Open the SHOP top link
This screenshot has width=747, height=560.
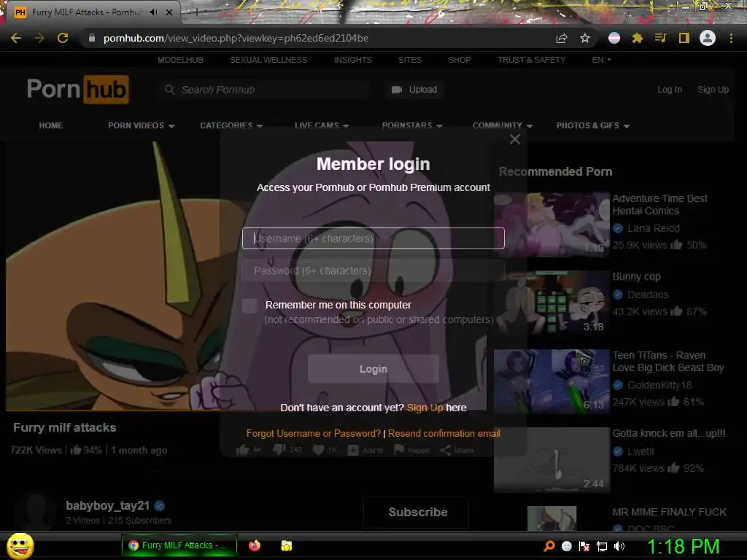[x=460, y=60]
